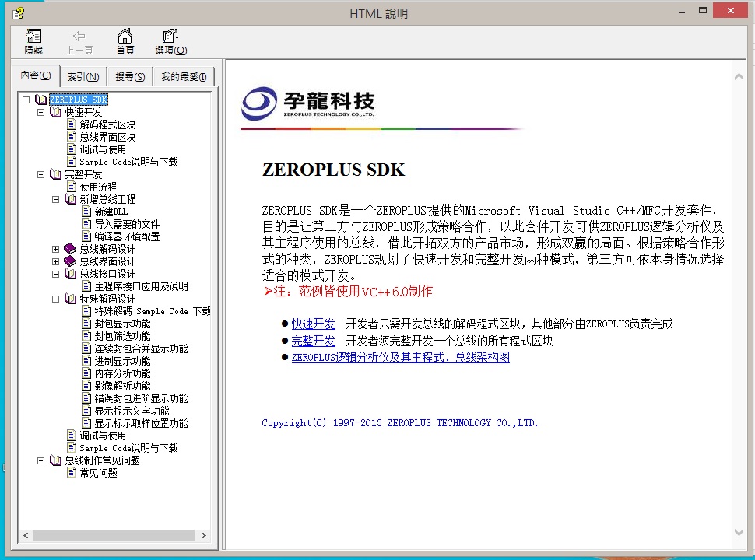The image size is (755, 560).
Task: Collapse the 快速开发 tree node
Action: (x=41, y=112)
